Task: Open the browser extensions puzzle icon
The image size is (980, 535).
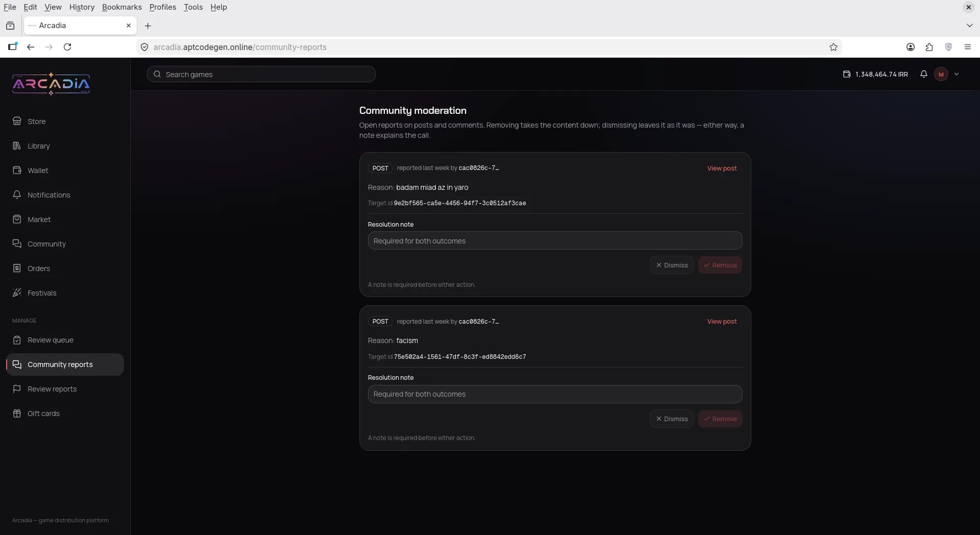Action: pos(929,47)
